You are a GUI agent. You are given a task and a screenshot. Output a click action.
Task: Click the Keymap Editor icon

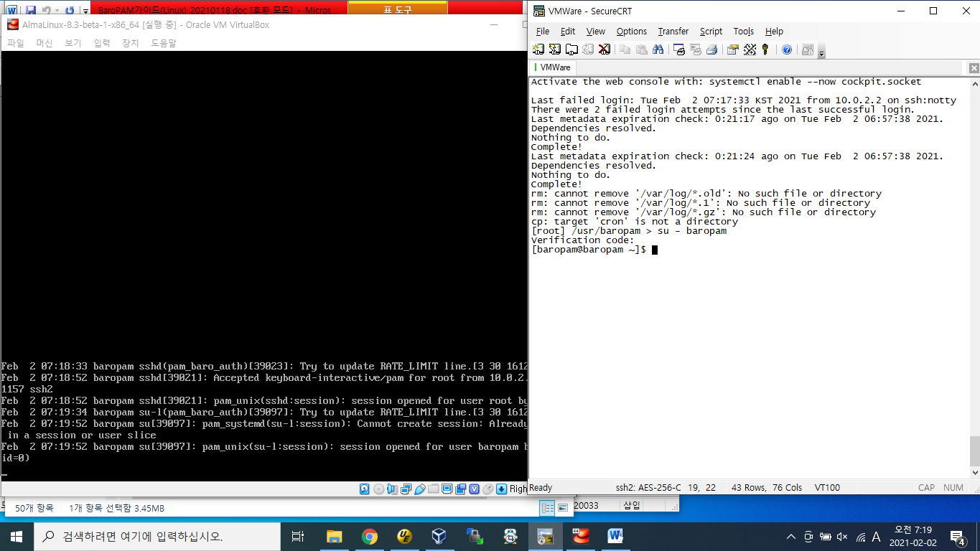[750, 50]
